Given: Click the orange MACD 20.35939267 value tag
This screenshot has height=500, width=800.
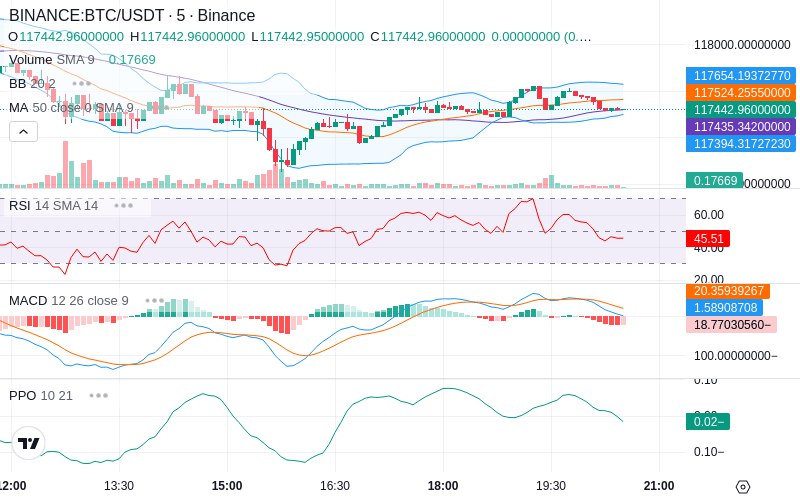Looking at the screenshot, I should (728, 291).
